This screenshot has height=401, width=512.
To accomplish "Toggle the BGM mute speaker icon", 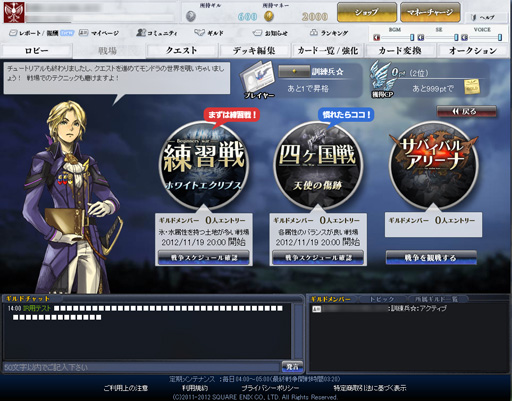I will point(377,38).
